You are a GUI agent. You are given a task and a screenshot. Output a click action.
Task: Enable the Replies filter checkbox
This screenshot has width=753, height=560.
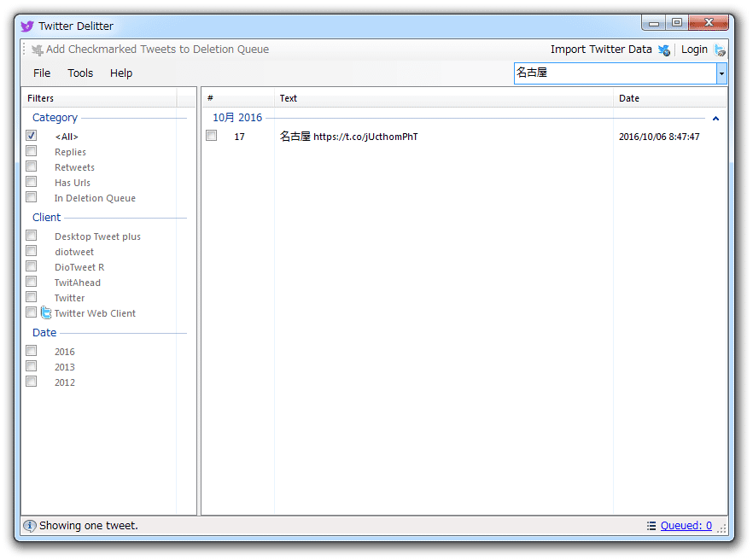coord(32,151)
